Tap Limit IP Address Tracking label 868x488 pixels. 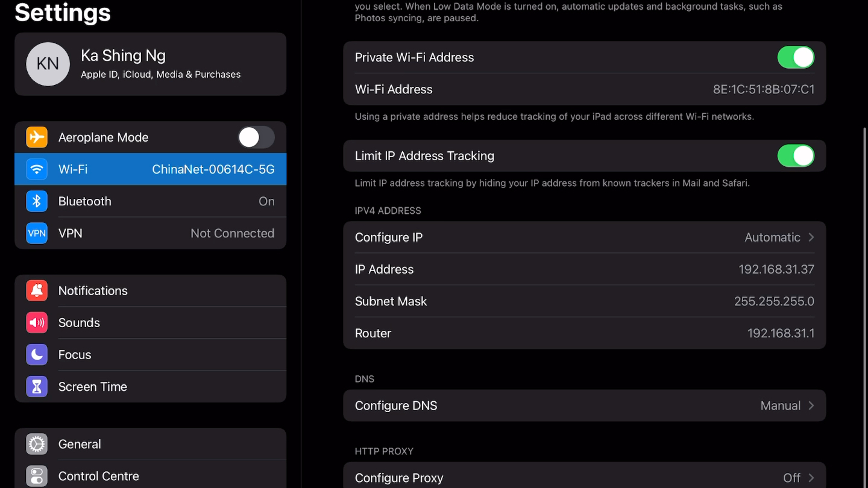(x=424, y=155)
